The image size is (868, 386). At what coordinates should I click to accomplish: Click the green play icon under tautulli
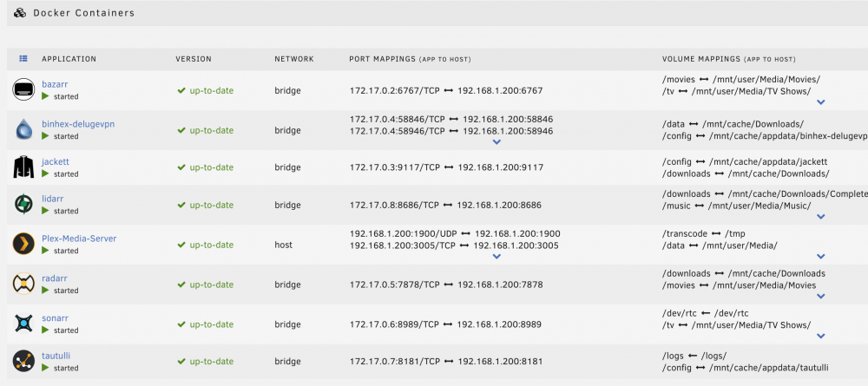[46, 368]
